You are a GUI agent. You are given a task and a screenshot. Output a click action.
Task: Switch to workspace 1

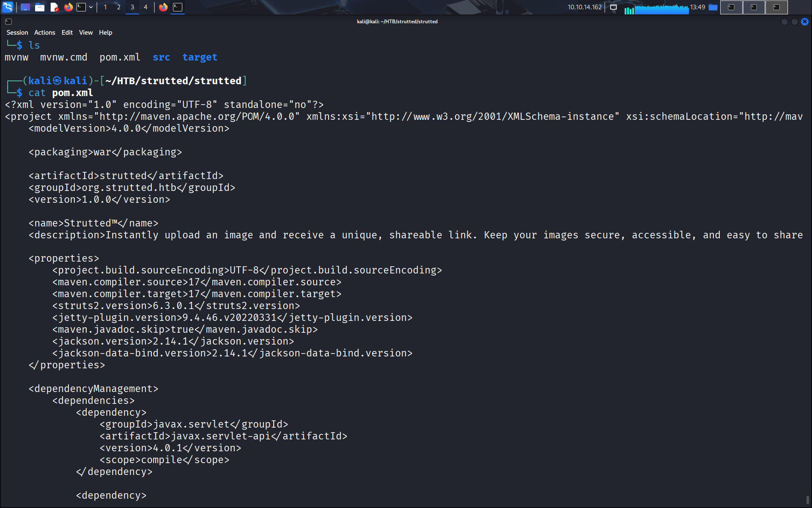[105, 7]
